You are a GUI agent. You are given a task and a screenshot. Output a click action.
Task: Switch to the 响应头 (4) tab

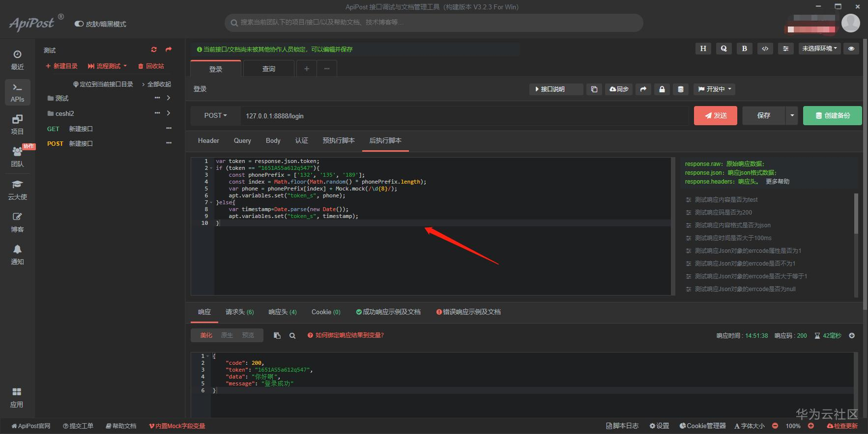click(283, 312)
